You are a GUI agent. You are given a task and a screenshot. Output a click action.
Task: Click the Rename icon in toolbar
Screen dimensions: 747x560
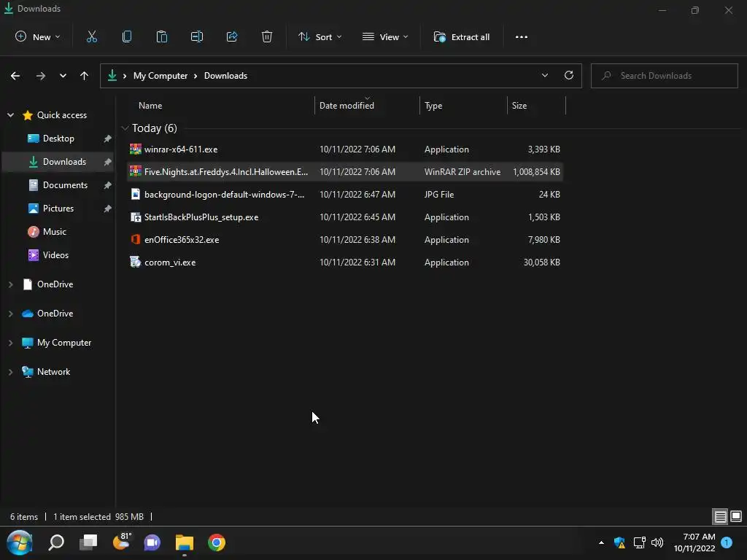tap(197, 36)
